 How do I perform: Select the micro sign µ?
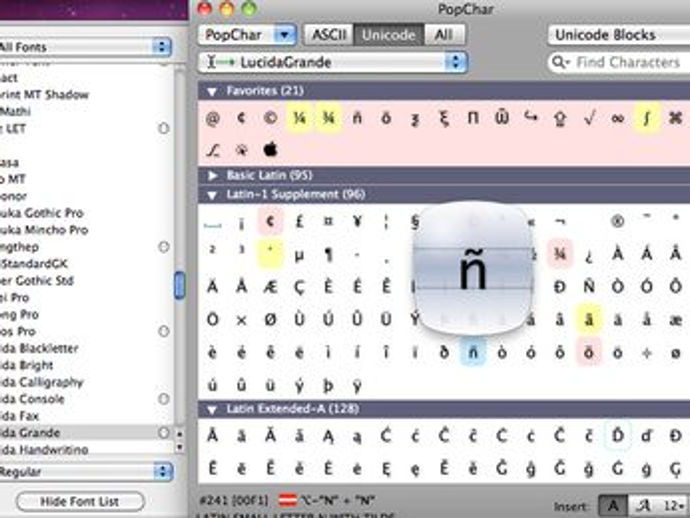click(x=299, y=255)
